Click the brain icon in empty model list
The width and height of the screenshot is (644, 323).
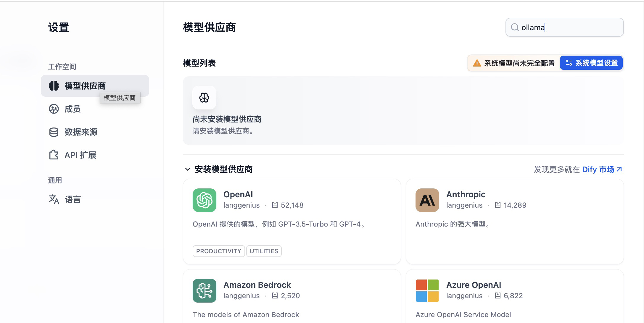[204, 98]
